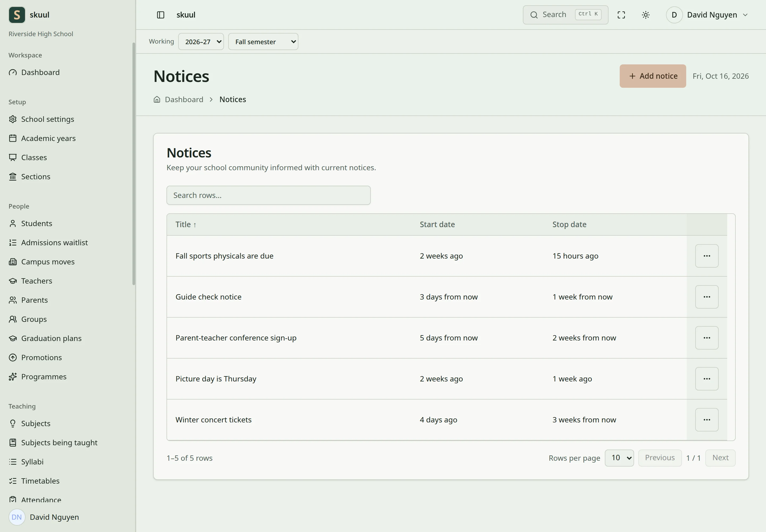Open Campus moves building icon

[13, 262]
